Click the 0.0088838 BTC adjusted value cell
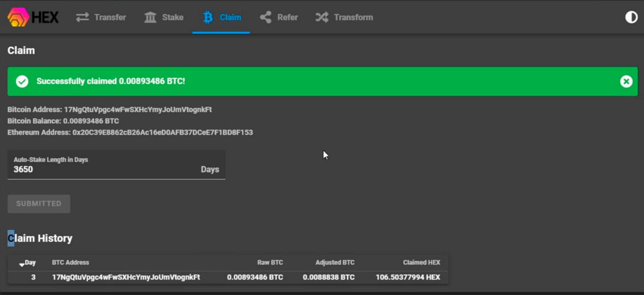This screenshot has width=644, height=295. 328,277
